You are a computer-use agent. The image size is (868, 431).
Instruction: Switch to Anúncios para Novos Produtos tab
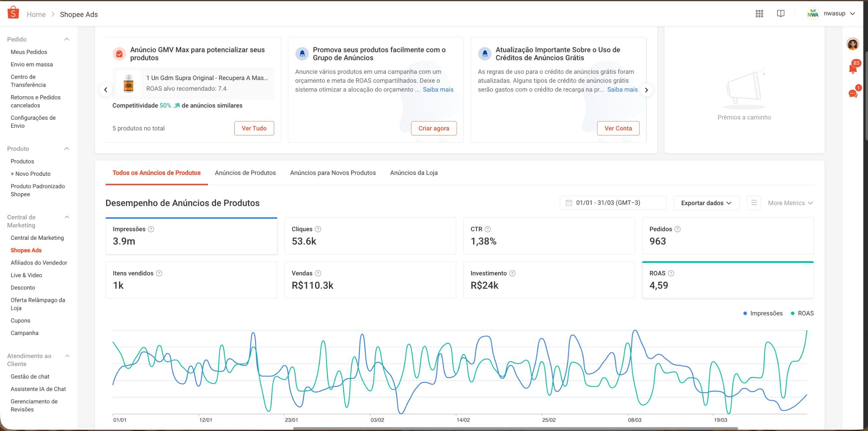pyautogui.click(x=333, y=173)
